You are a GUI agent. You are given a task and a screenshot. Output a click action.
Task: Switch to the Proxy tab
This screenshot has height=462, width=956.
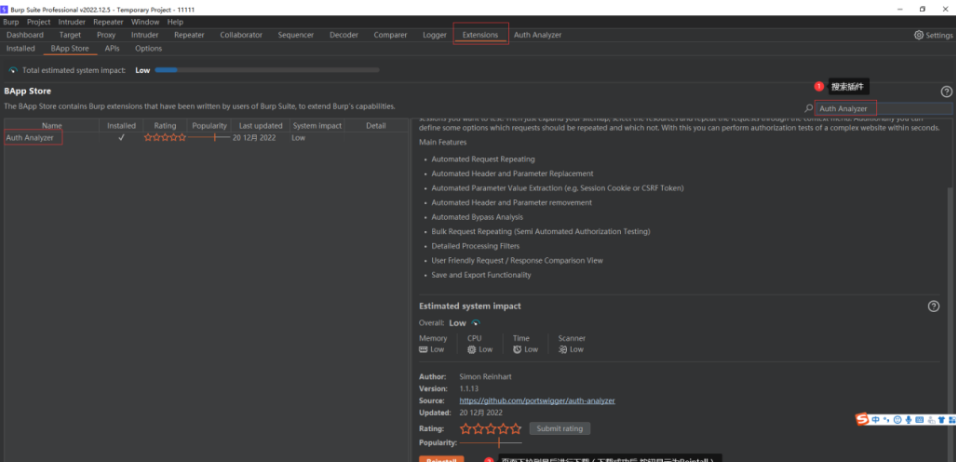106,35
